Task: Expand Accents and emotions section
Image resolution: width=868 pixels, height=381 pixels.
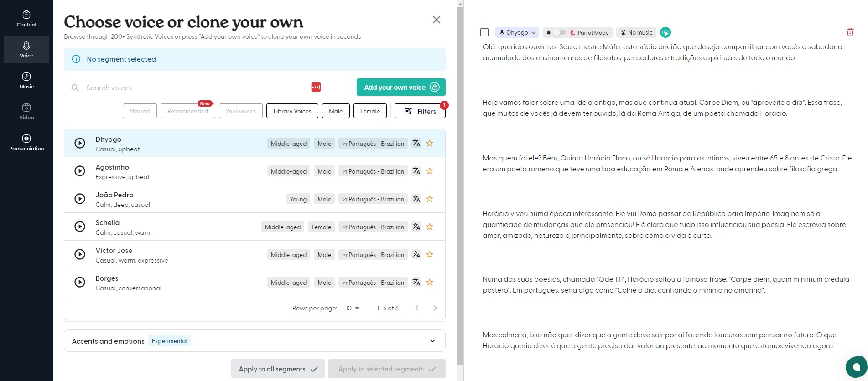Action: point(432,341)
